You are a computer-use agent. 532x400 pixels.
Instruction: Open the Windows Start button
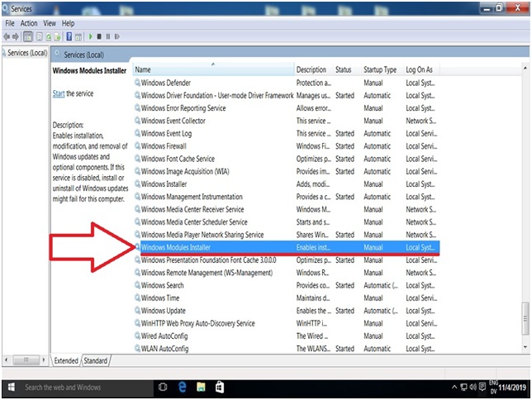click(11, 388)
